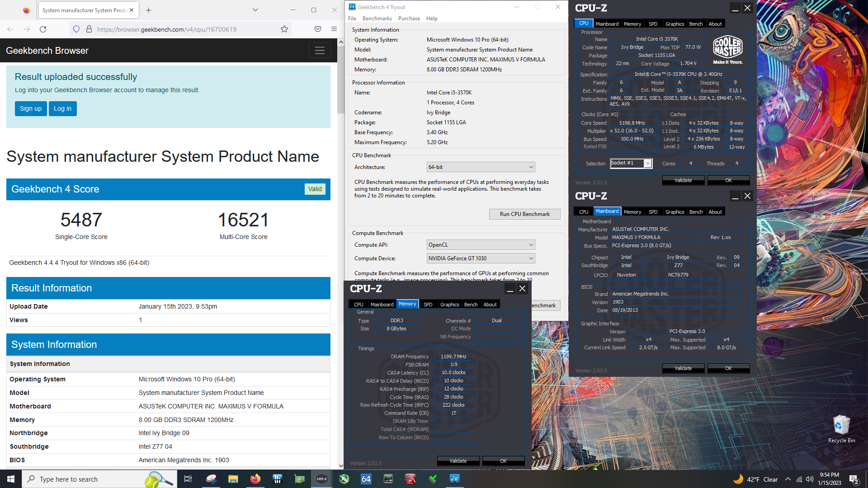Click the 5198.8 MHz Core Speed value
868x488 pixels.
point(632,123)
